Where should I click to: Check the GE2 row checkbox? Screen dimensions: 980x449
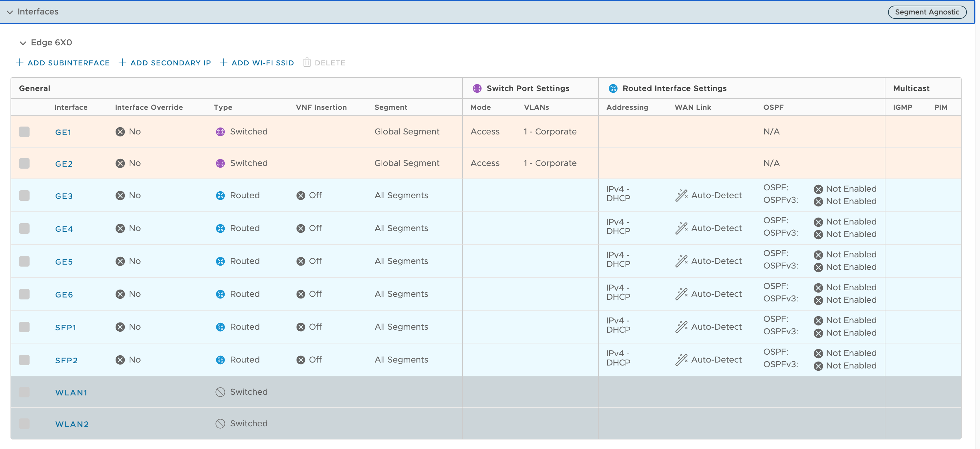click(x=24, y=163)
